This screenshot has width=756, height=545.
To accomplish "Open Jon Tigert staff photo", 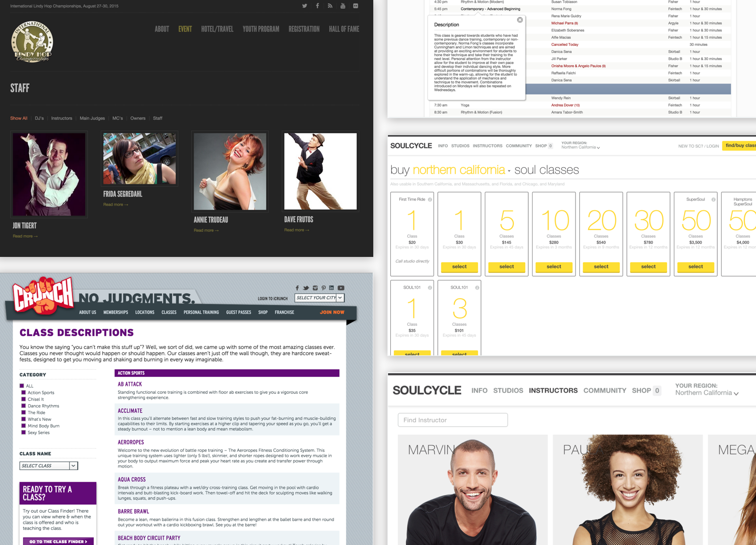I will pyautogui.click(x=49, y=174).
